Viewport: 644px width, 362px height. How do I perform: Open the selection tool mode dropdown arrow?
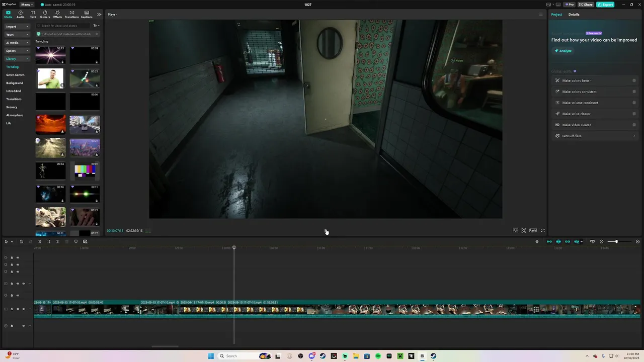click(x=12, y=242)
